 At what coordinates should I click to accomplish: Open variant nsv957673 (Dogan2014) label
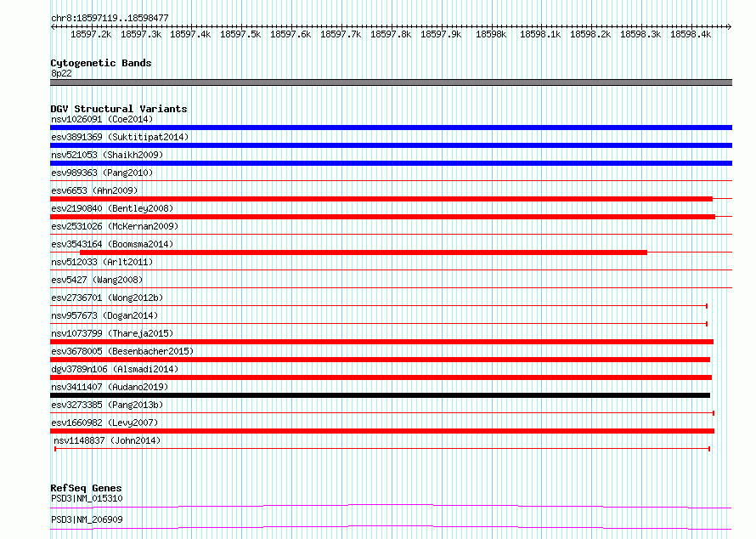104,315
